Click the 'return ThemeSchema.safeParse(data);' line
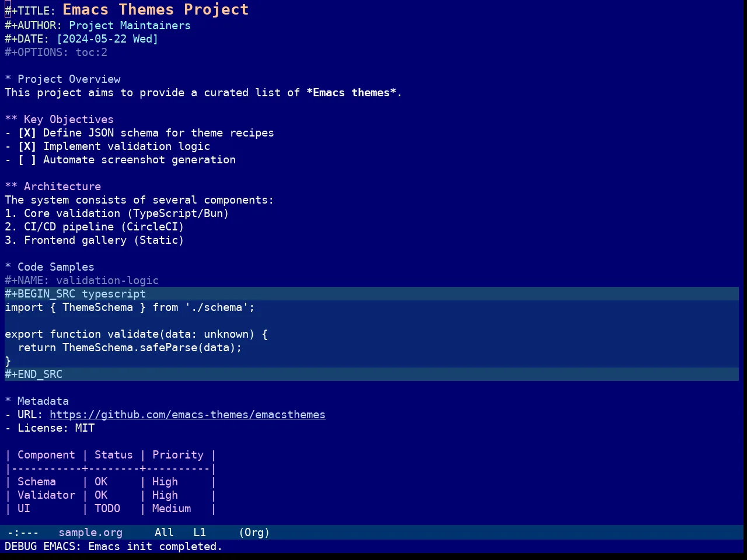Viewport: 747px width, 560px height. [130, 348]
